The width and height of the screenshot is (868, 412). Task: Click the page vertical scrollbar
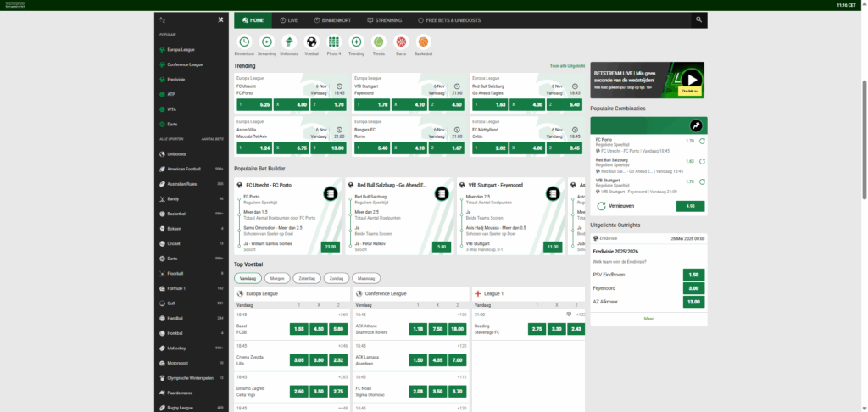click(x=865, y=140)
